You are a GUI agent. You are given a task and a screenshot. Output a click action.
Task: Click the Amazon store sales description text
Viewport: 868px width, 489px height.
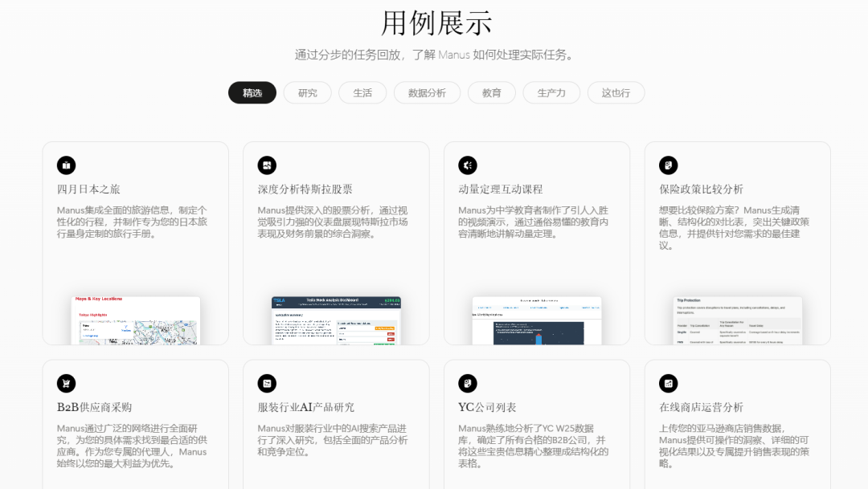(x=734, y=446)
